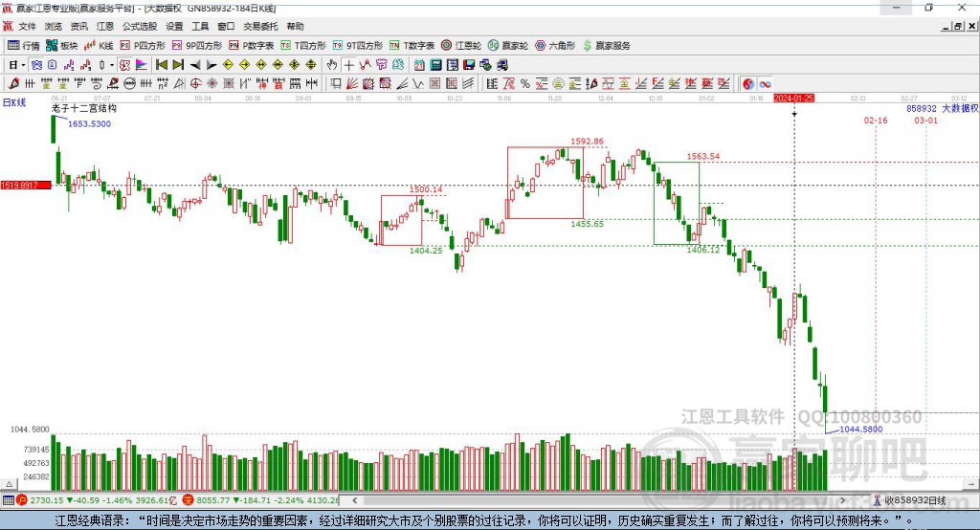Image resolution: width=980 pixels, height=530 pixels.
Task: Click the 1044.5800 low price label
Action: (861, 430)
